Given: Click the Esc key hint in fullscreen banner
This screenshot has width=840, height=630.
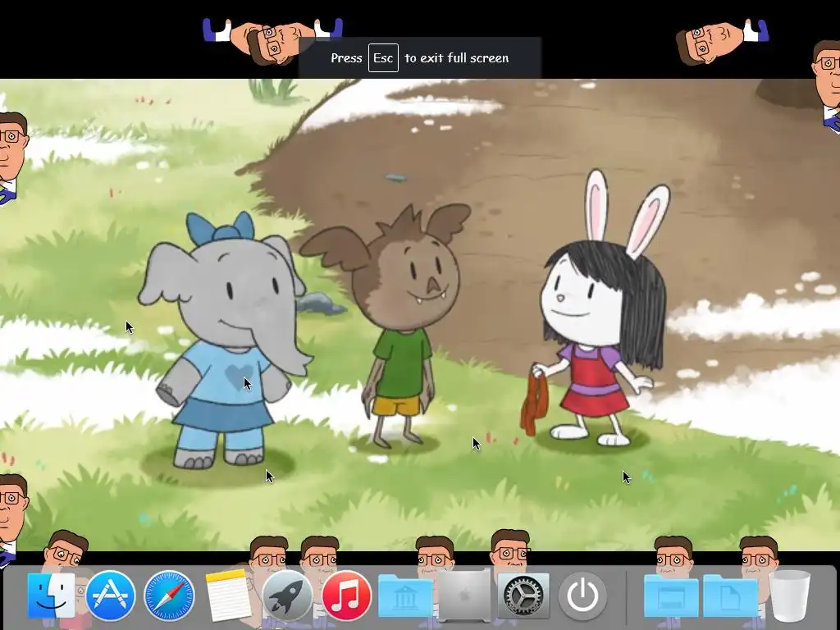Looking at the screenshot, I should (383, 58).
